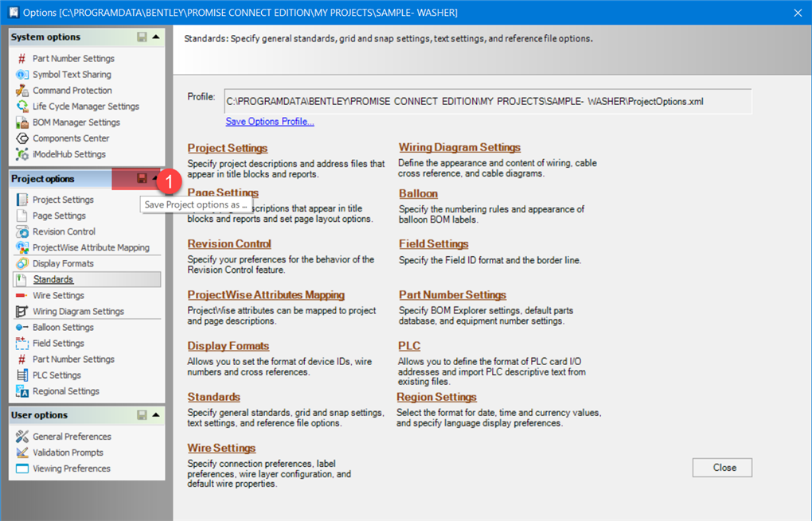The image size is (812, 521).
Task: Click the Life Cycle Manager Settings icon
Action: (x=21, y=107)
